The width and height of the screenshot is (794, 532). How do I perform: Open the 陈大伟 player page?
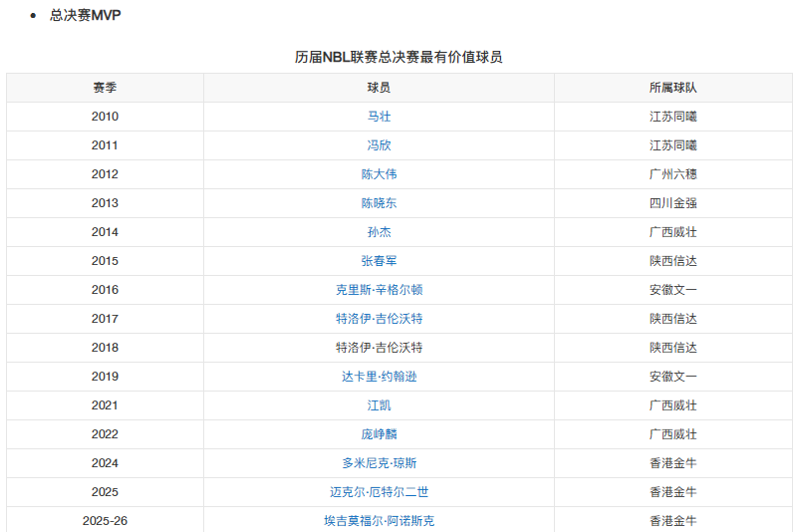point(379,174)
